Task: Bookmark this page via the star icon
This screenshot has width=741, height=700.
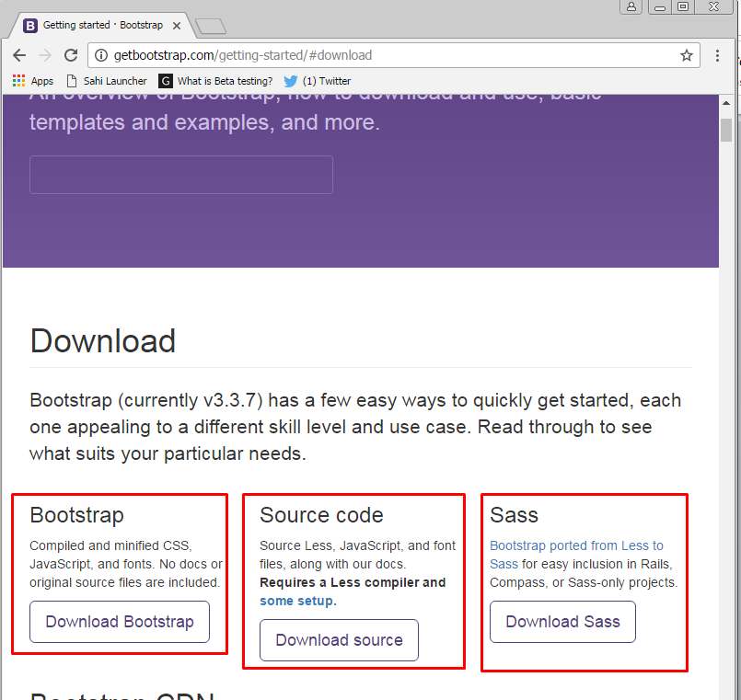Action: tap(686, 55)
